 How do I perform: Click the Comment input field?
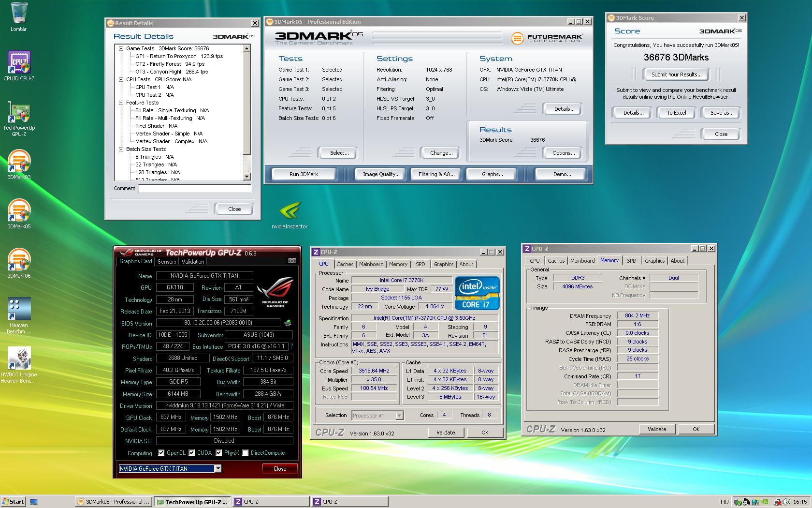[195, 189]
